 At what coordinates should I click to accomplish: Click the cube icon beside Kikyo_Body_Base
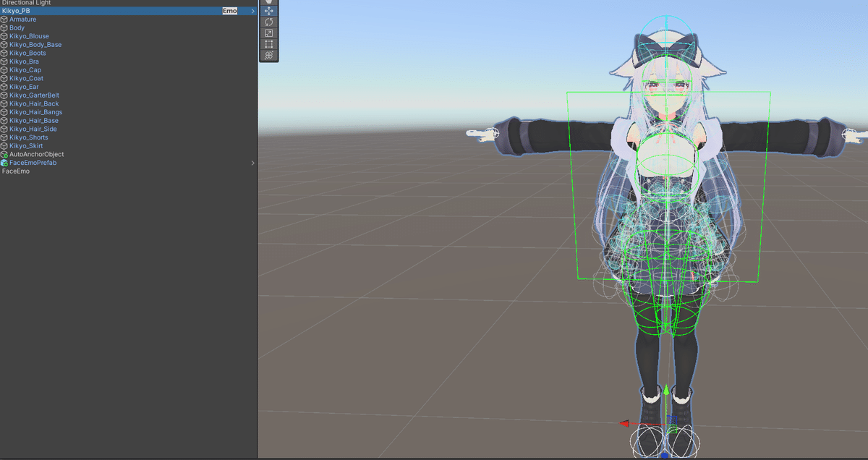click(4, 45)
